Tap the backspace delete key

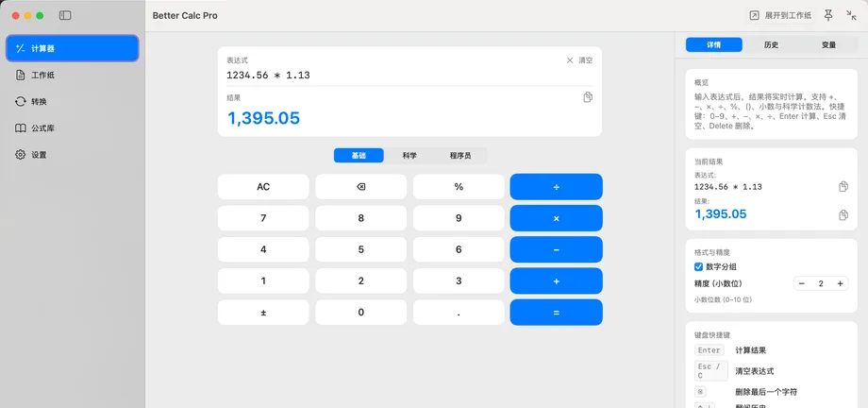coord(361,187)
